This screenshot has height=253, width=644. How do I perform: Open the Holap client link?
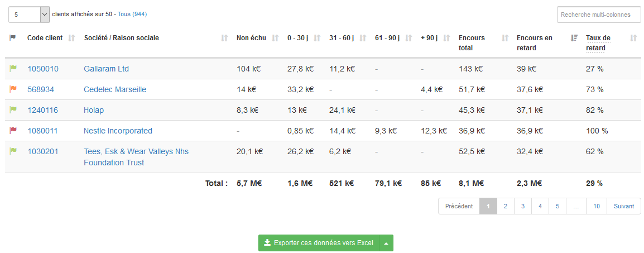point(94,110)
